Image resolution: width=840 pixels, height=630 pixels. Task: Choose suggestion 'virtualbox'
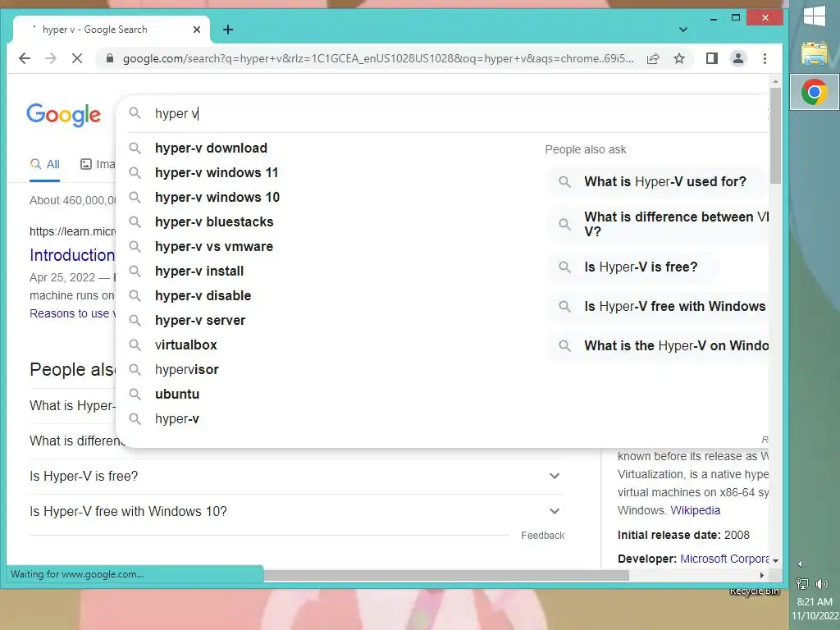click(185, 345)
